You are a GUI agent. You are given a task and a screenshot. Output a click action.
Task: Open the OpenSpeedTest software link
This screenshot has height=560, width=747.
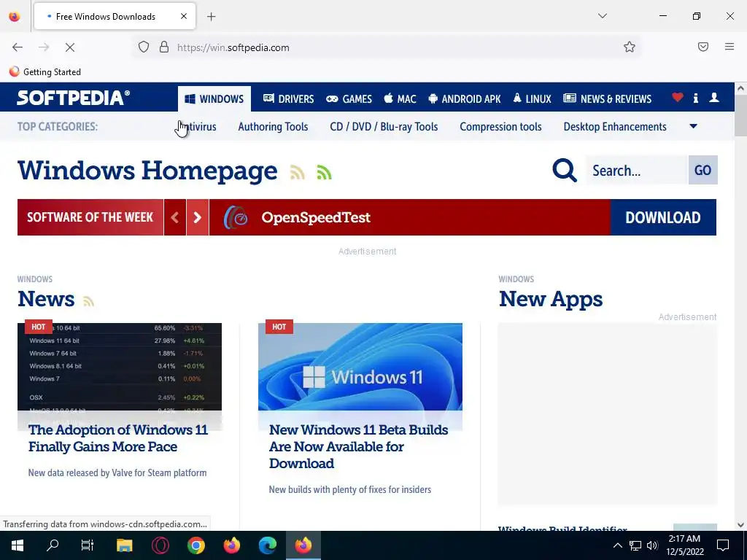click(x=316, y=217)
